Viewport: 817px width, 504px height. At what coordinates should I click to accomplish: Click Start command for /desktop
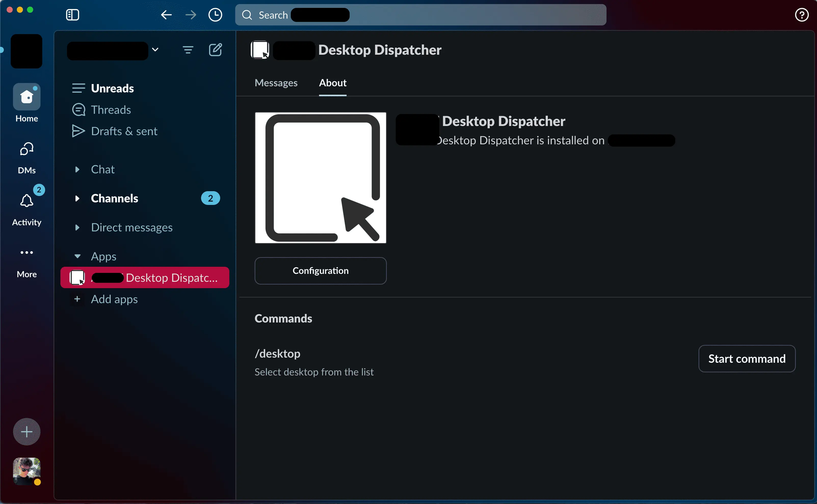pyautogui.click(x=747, y=359)
